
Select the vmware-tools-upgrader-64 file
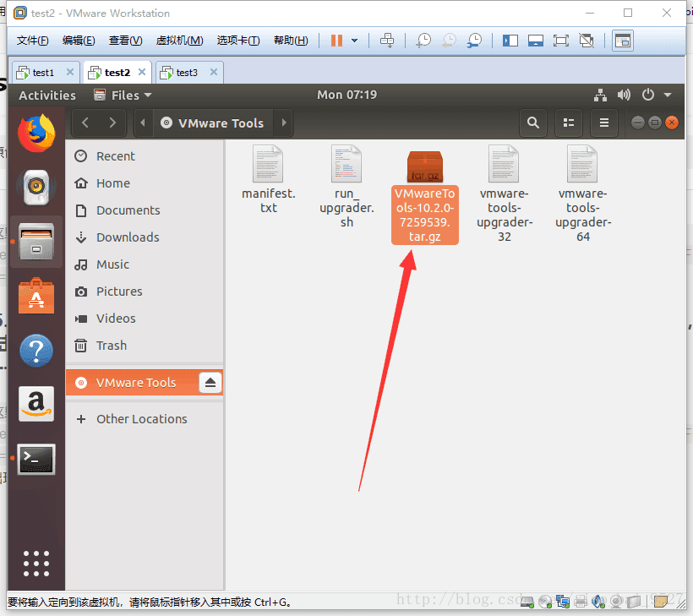pyautogui.click(x=583, y=194)
